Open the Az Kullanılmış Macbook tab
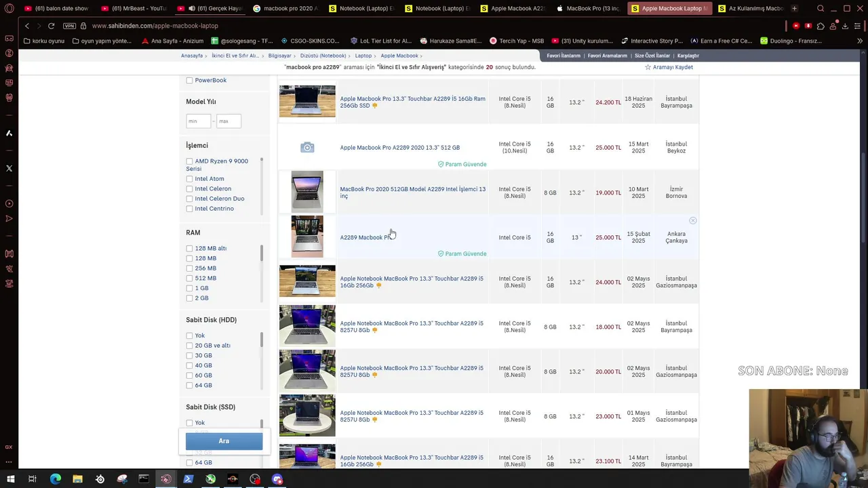Screen dimensions: 868x488 [x=750, y=9]
